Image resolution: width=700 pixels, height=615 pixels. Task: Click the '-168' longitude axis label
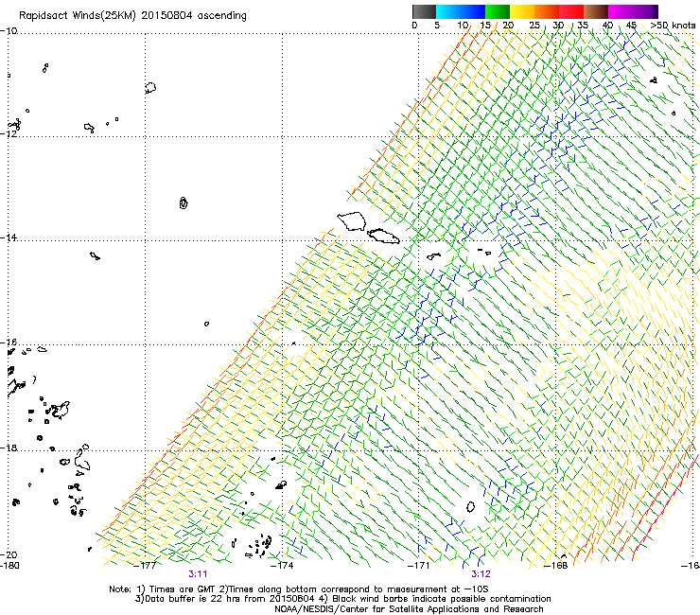tap(556, 566)
